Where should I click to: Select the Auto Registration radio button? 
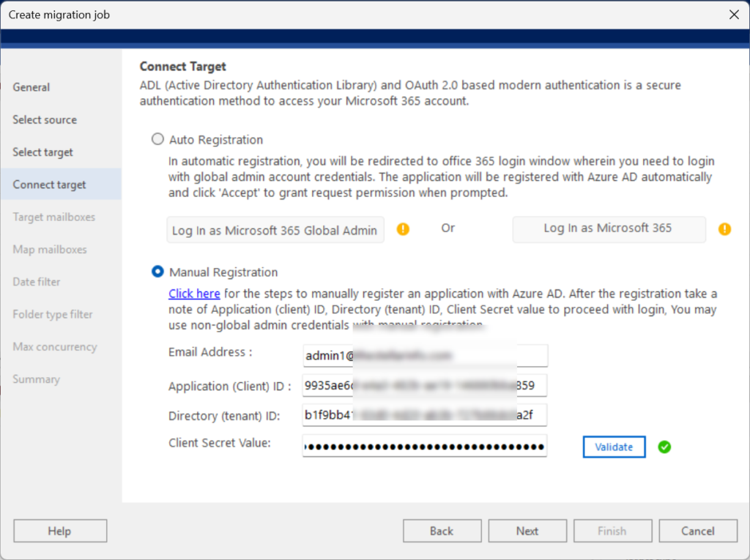(157, 139)
